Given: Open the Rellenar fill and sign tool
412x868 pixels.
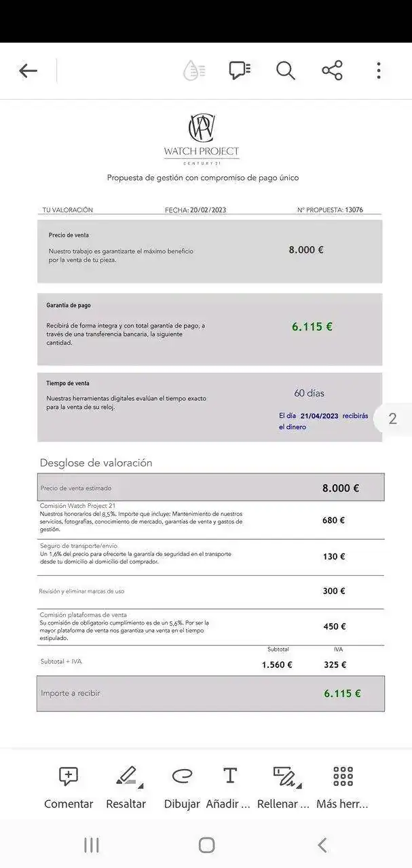Looking at the screenshot, I should (x=285, y=787).
